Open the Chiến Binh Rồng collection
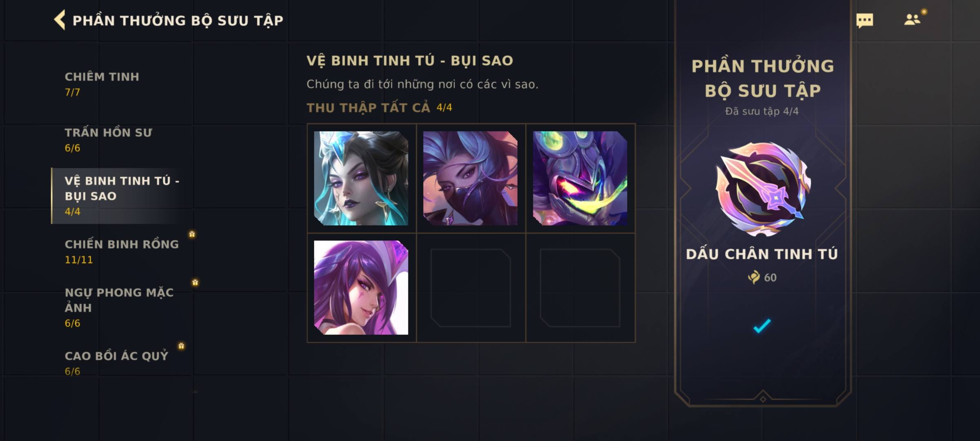Image resolution: width=980 pixels, height=441 pixels. point(122,252)
